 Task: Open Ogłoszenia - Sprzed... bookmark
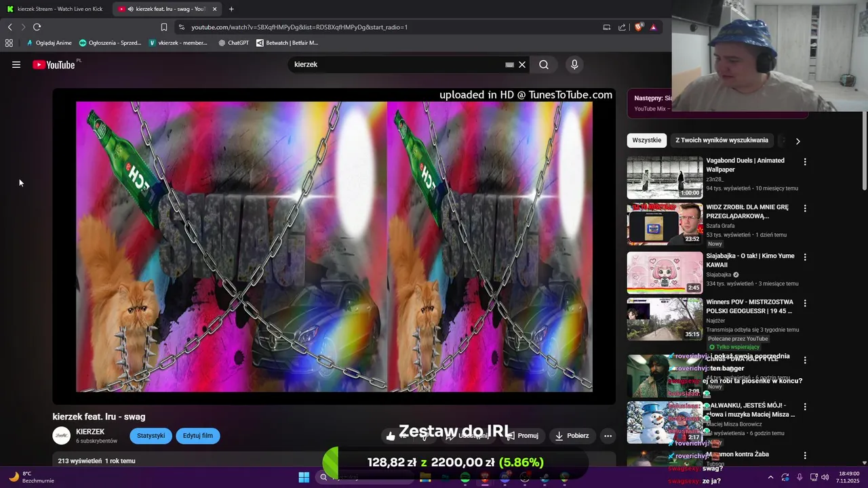[x=110, y=43]
